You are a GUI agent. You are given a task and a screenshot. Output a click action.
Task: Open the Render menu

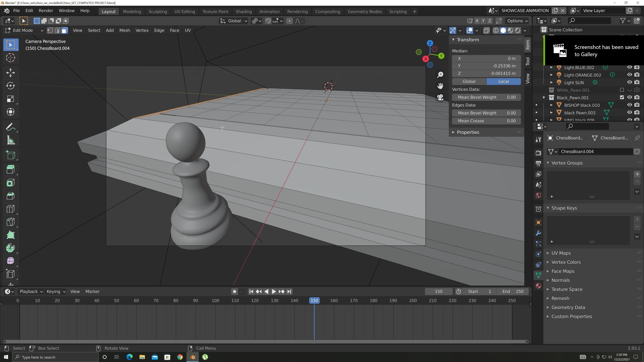coord(46,11)
